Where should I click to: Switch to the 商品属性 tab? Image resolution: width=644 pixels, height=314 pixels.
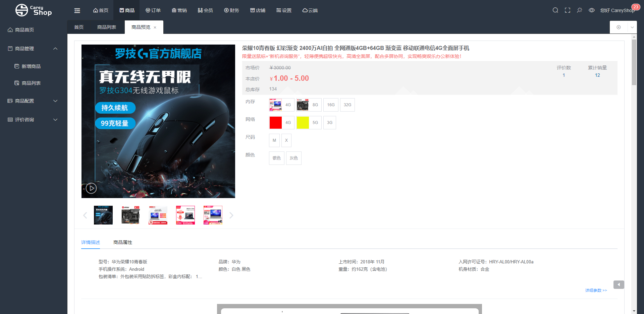click(123, 242)
